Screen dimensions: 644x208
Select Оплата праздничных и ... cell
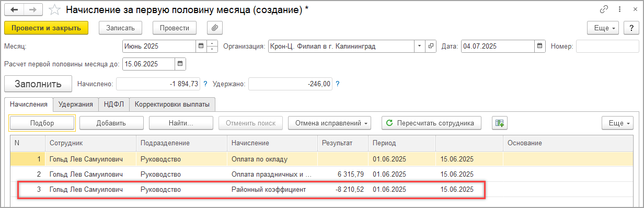tap(272, 174)
